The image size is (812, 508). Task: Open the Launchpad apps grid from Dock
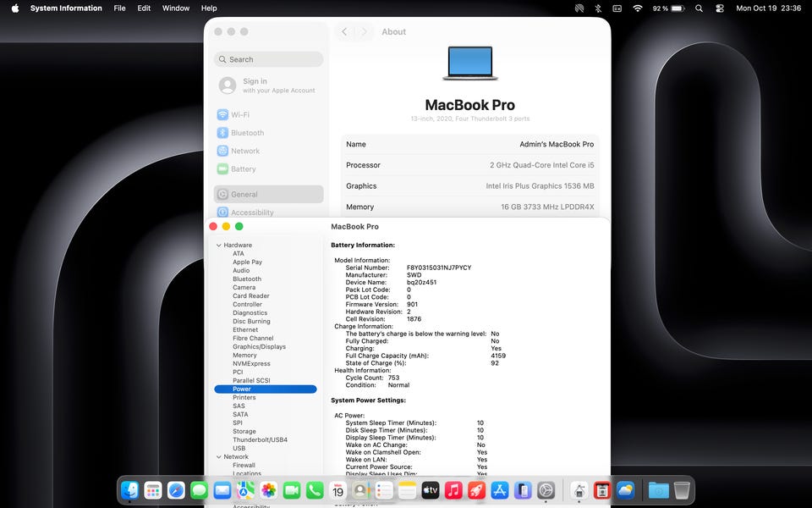pos(153,490)
